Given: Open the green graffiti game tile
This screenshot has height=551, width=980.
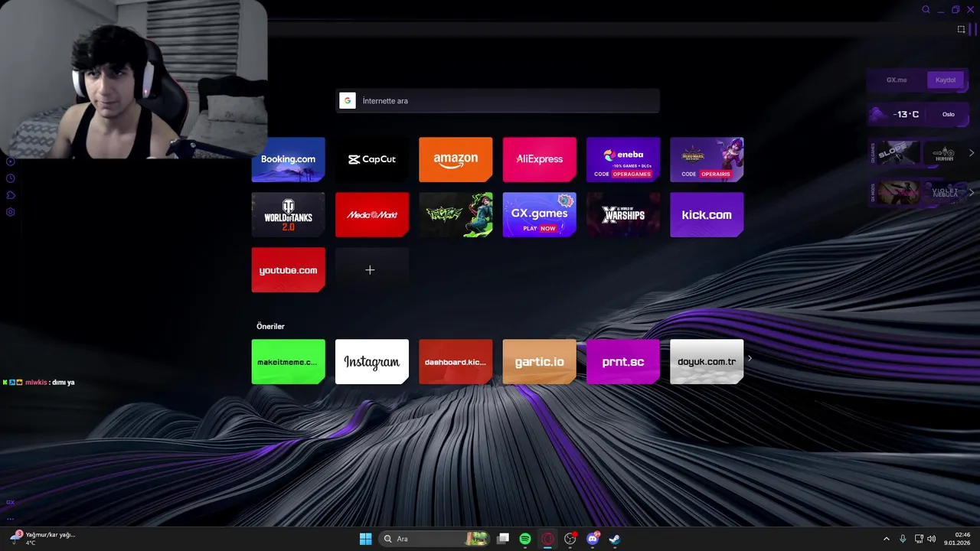Looking at the screenshot, I should click(456, 214).
